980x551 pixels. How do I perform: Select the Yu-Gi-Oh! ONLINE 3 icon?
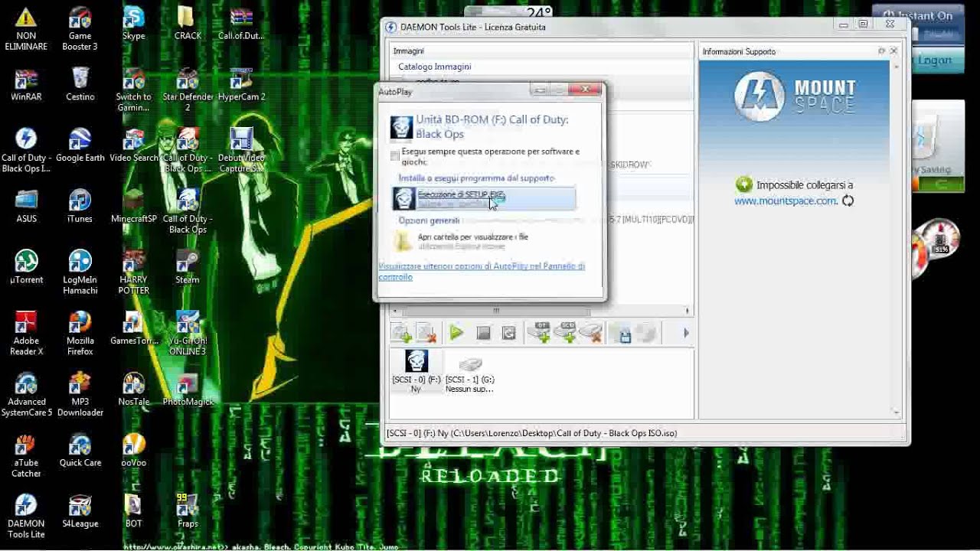(x=188, y=334)
